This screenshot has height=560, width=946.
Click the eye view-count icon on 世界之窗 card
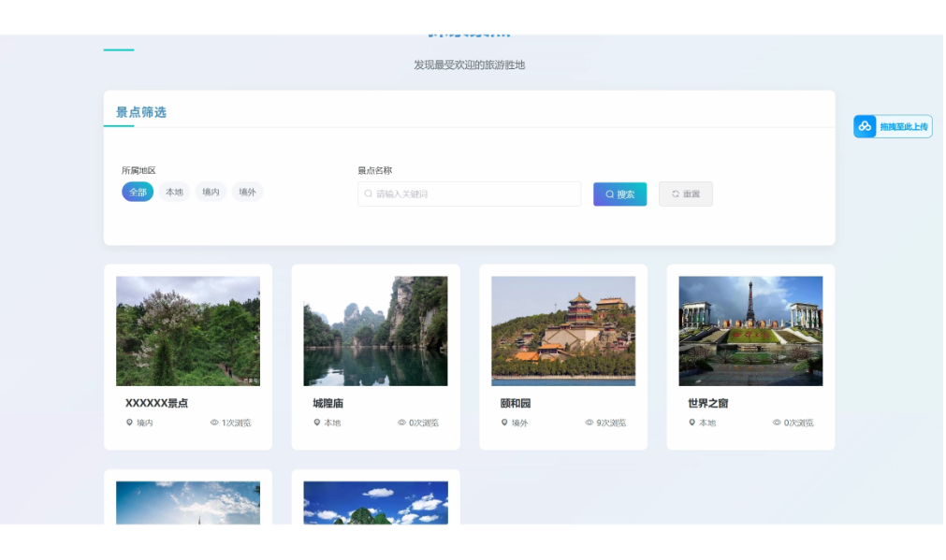click(x=777, y=423)
